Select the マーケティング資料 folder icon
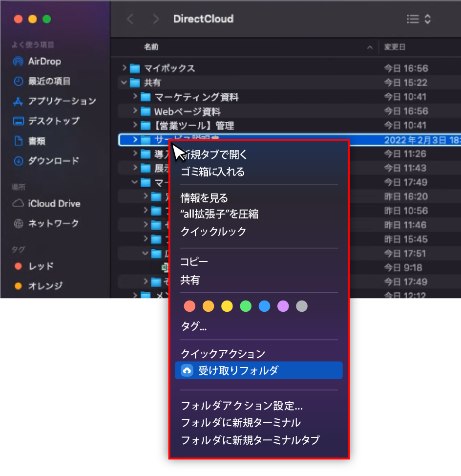 146,97
